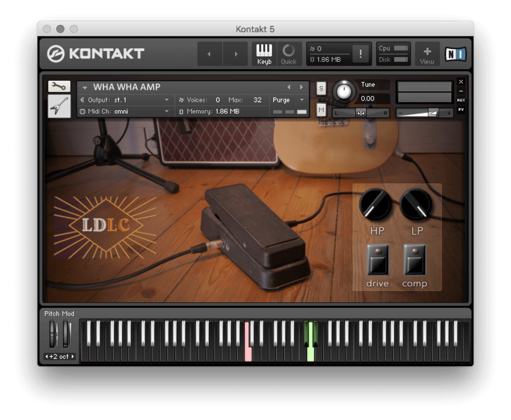The width and height of the screenshot is (511, 420).
Task: Open the View plus menu
Action: point(427,54)
